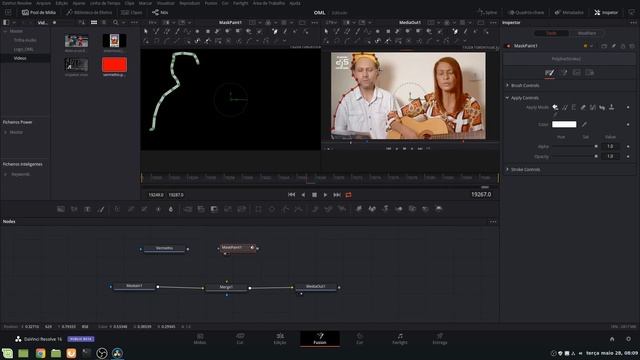Image resolution: width=640 pixels, height=360 pixels.
Task: Show the Metadados panel
Action: pyautogui.click(x=569, y=12)
